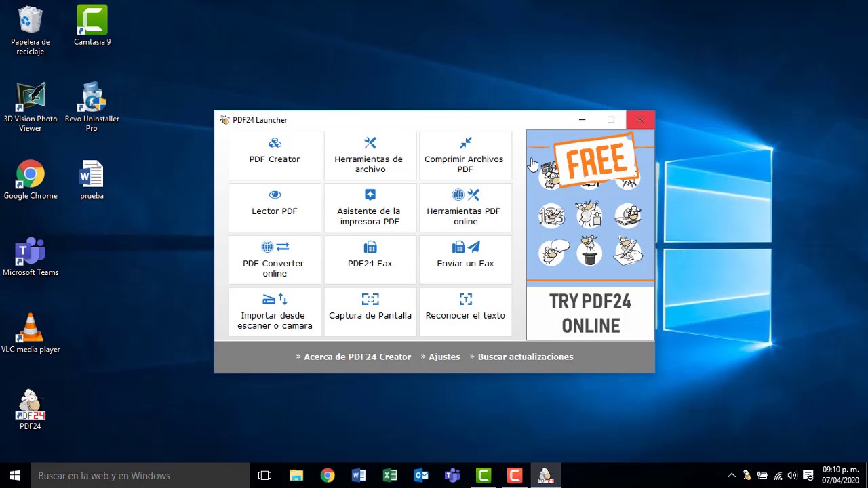Select the prueba Word document icon
Image resolution: width=868 pixels, height=488 pixels.
(92, 180)
